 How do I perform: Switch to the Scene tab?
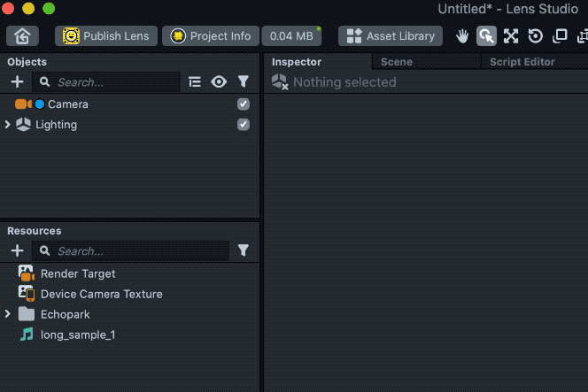pos(397,62)
